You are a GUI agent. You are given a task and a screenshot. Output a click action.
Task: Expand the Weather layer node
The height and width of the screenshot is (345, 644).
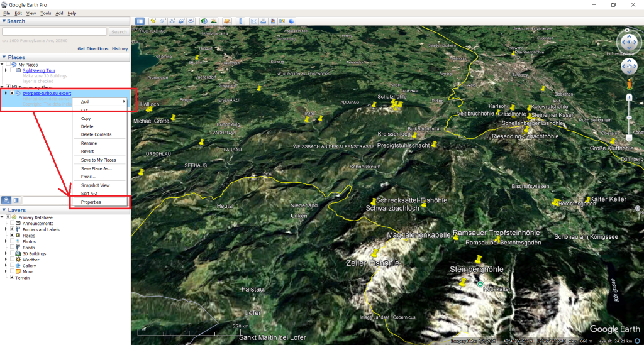6,260
